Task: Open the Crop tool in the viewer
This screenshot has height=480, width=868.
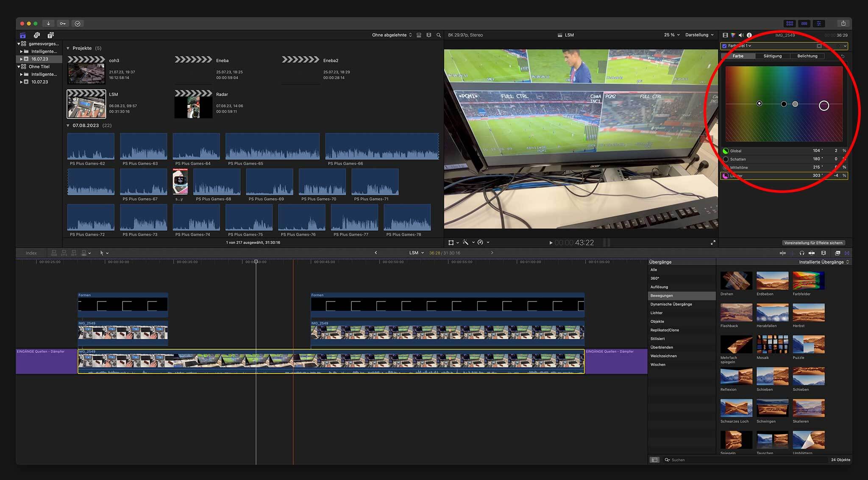Action: [x=452, y=242]
